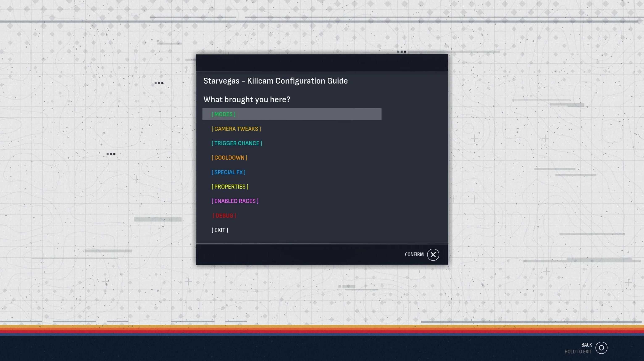
Task: Pick the white EXIT option
Action: click(x=220, y=230)
